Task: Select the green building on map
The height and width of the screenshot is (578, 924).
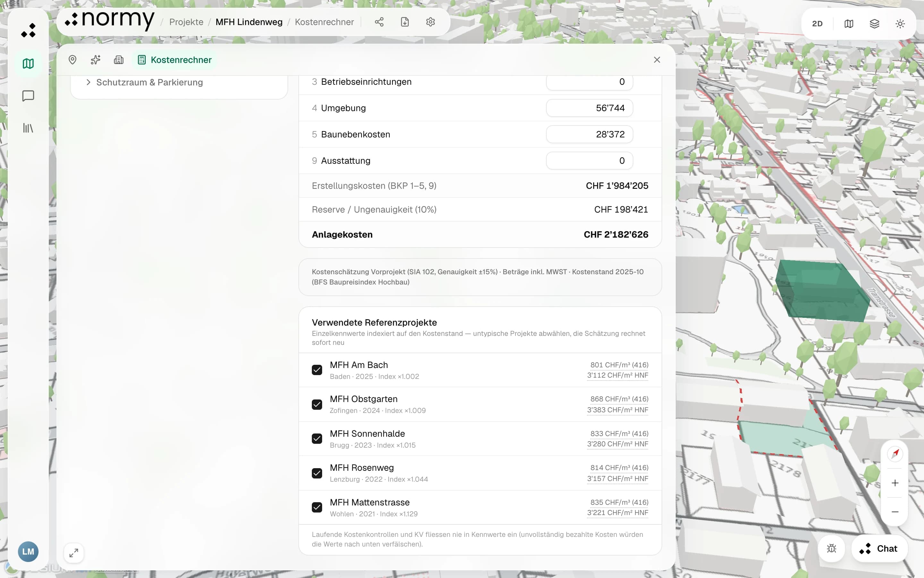Action: (823, 291)
